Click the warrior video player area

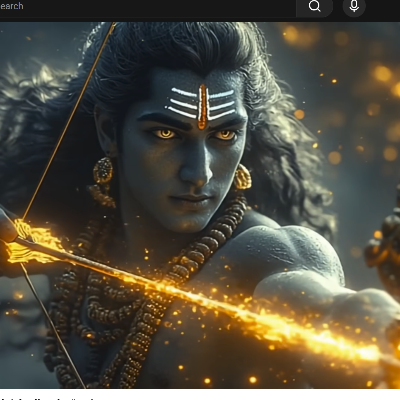pos(200,205)
